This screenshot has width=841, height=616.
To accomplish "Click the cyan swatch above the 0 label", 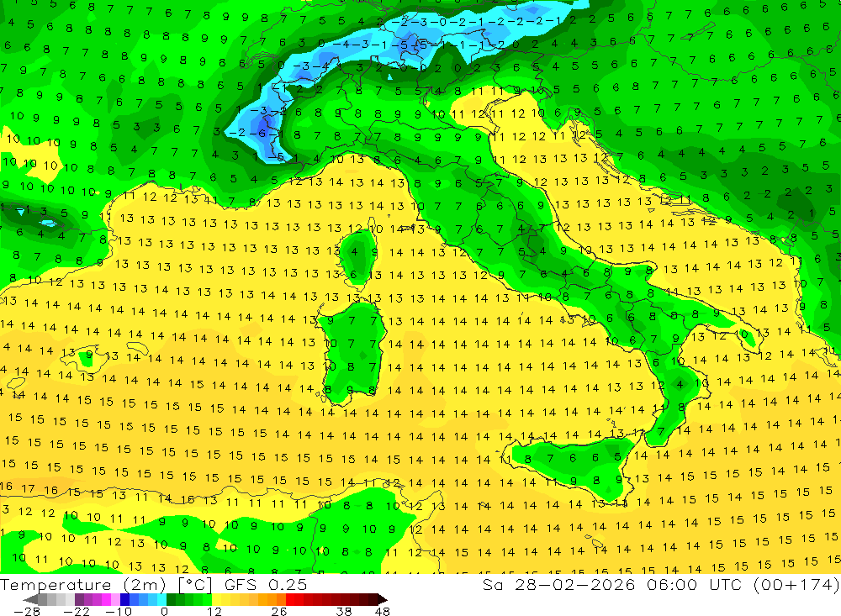I will coord(162,600).
